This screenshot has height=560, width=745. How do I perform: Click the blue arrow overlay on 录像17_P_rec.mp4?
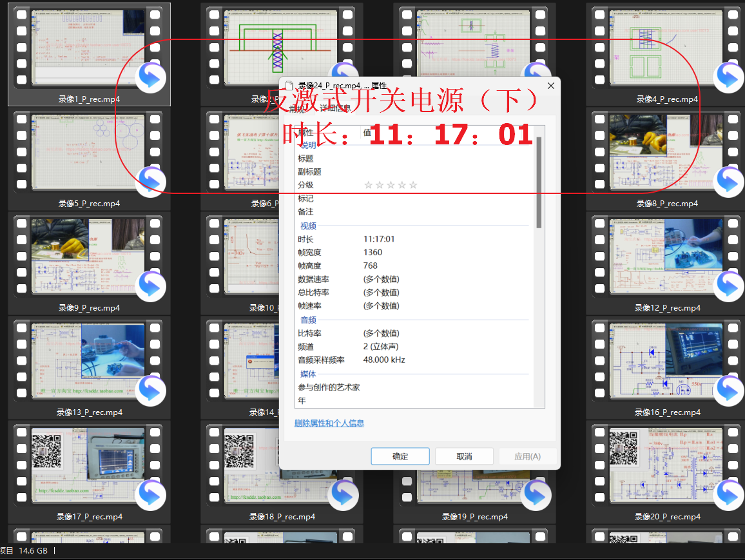point(151,496)
